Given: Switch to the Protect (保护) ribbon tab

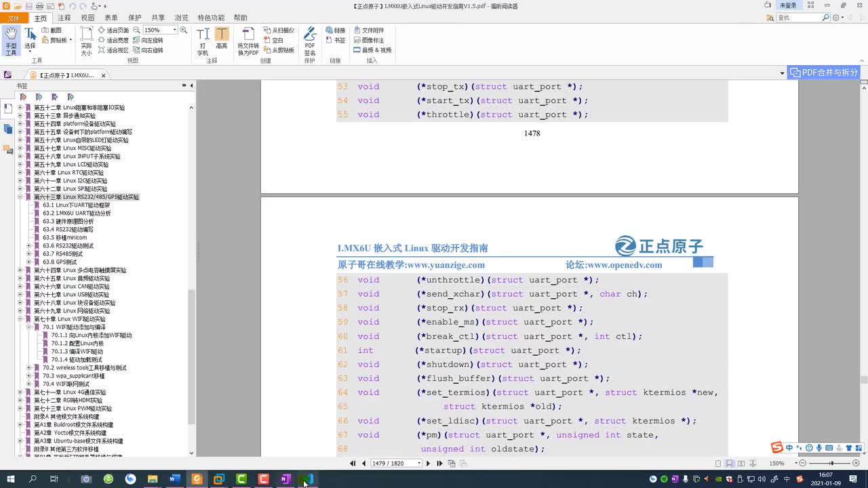Looking at the screenshot, I should [135, 18].
